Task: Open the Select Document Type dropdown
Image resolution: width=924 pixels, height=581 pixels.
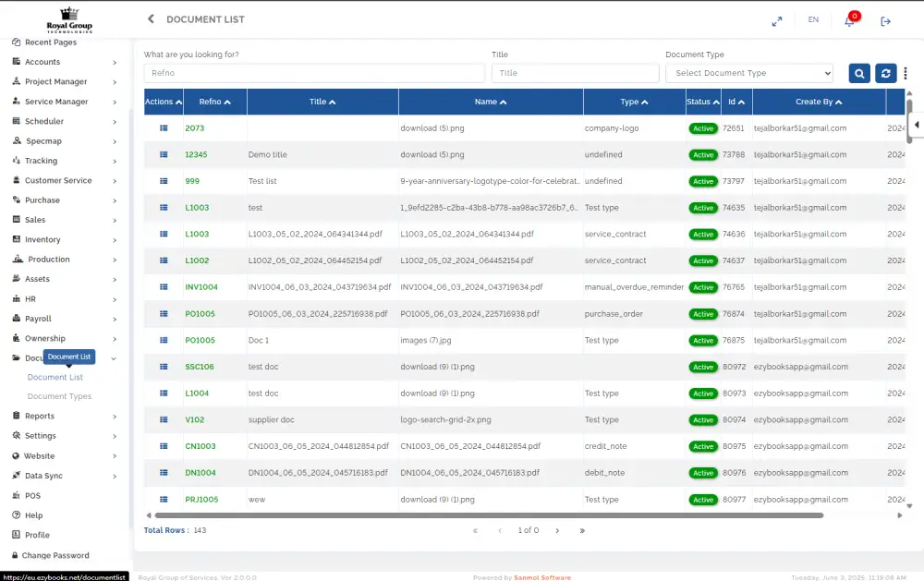Action: pyautogui.click(x=748, y=73)
